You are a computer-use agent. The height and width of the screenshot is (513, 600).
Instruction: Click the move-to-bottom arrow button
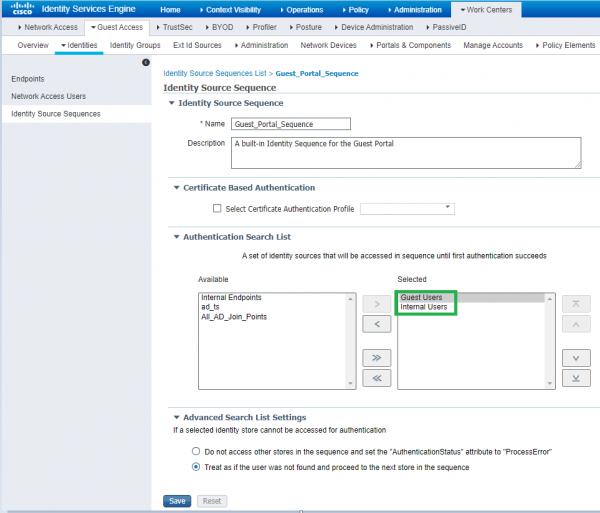576,377
